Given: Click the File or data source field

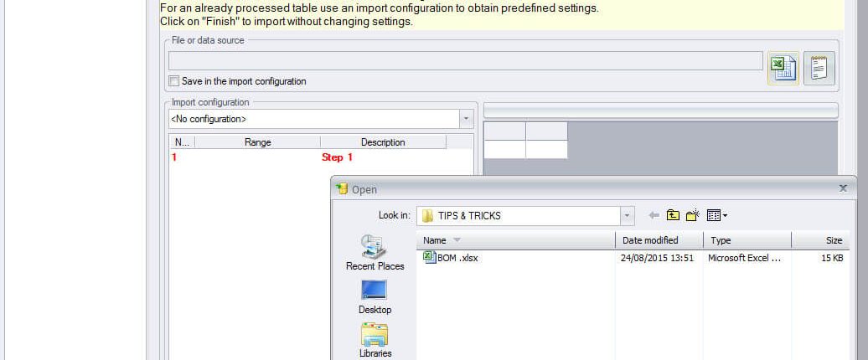Looking at the screenshot, I should [x=466, y=61].
